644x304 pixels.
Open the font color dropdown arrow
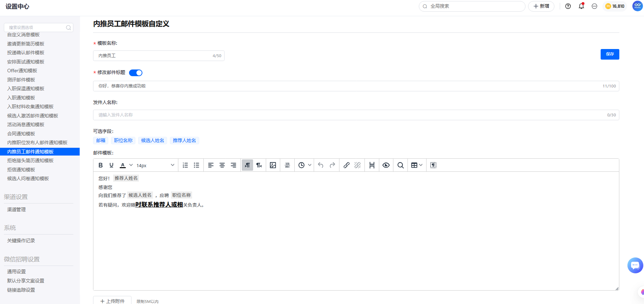(131, 165)
